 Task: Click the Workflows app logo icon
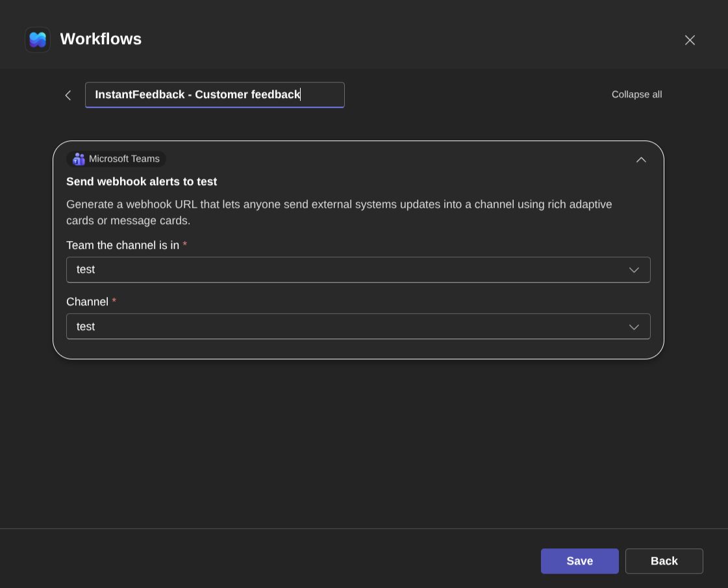click(x=38, y=40)
